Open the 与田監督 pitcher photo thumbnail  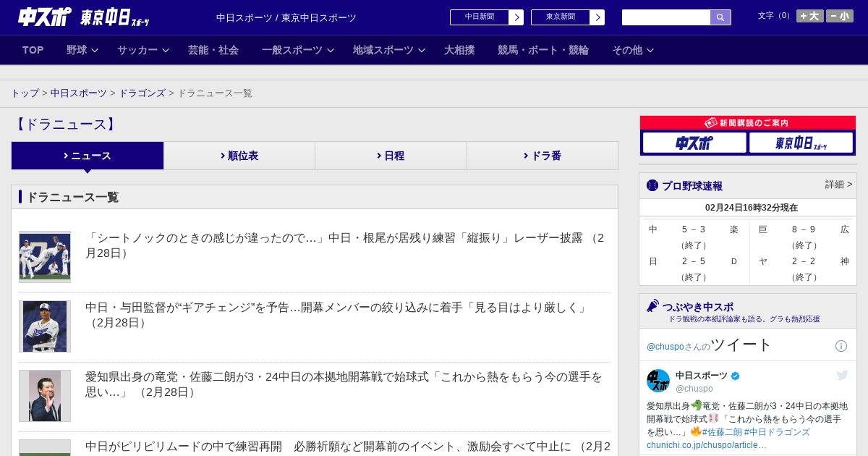tap(45, 326)
